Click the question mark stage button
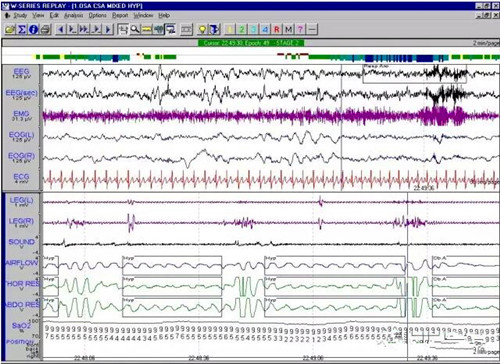Image resolution: width=500 pixels, height=364 pixels. pyautogui.click(x=300, y=29)
